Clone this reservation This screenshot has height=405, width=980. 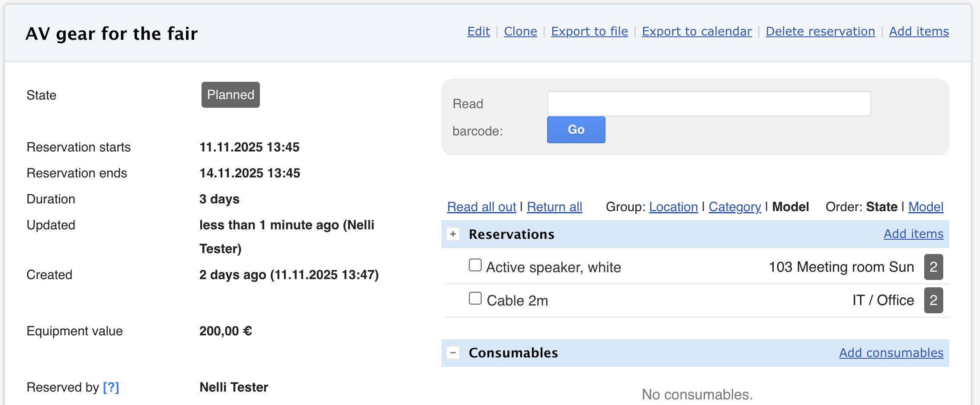coord(520,32)
